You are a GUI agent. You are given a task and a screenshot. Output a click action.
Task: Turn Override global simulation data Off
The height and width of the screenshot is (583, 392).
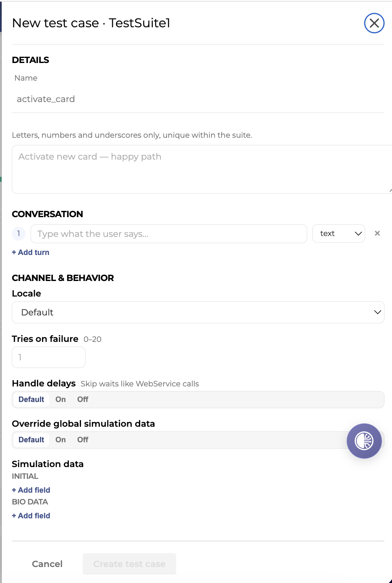tap(83, 440)
